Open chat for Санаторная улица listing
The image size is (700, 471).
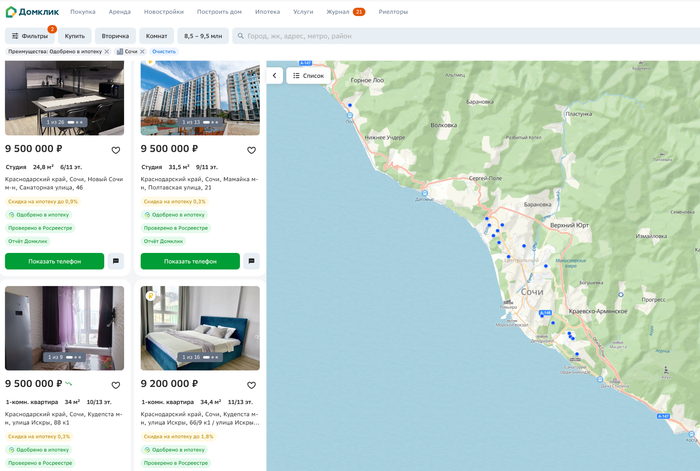click(x=116, y=261)
